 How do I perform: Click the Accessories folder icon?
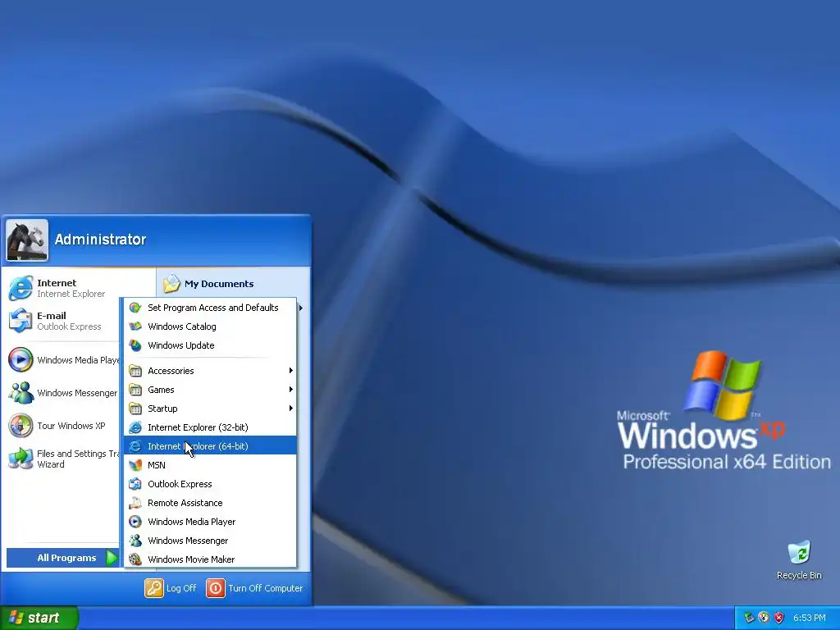click(x=135, y=371)
